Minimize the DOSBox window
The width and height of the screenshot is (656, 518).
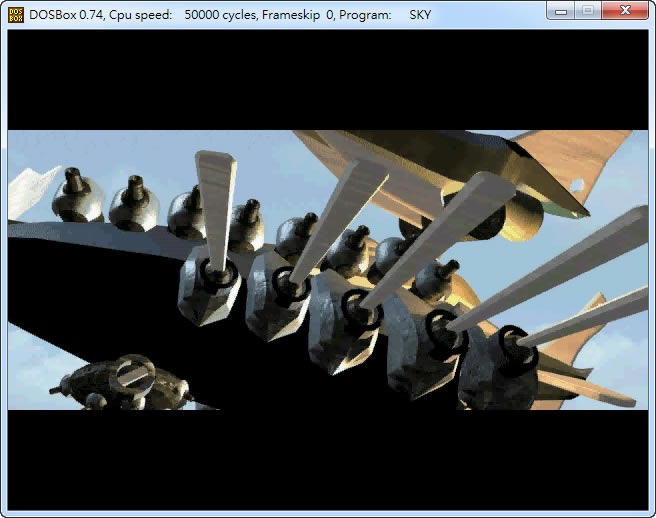(561, 11)
